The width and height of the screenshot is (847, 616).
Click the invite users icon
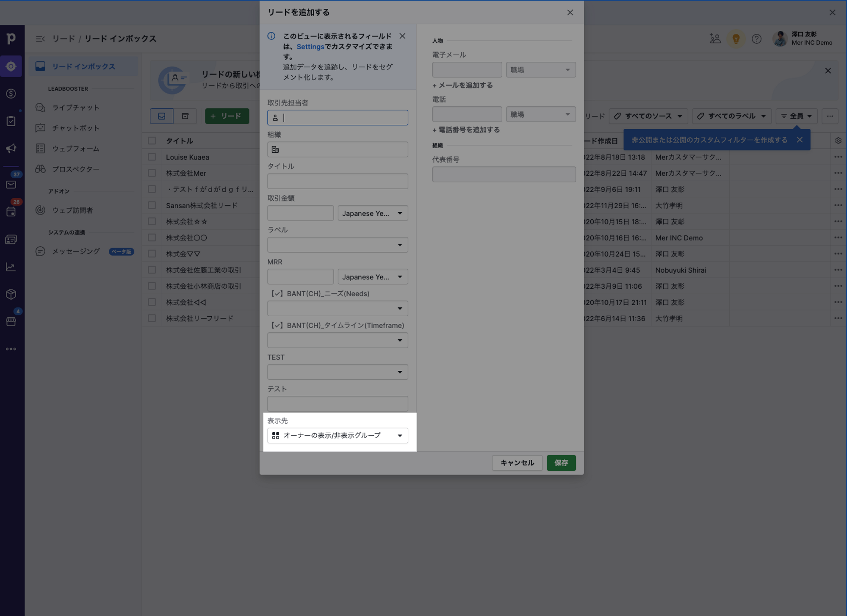[715, 39]
